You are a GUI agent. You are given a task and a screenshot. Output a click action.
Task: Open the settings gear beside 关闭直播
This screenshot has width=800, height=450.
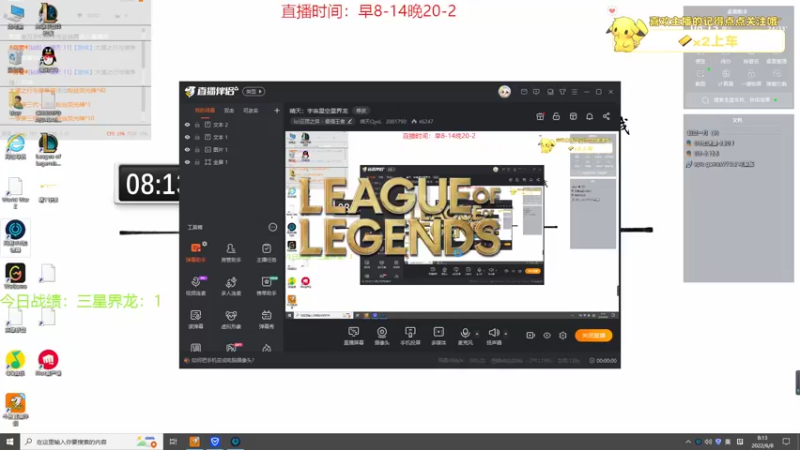tap(563, 335)
